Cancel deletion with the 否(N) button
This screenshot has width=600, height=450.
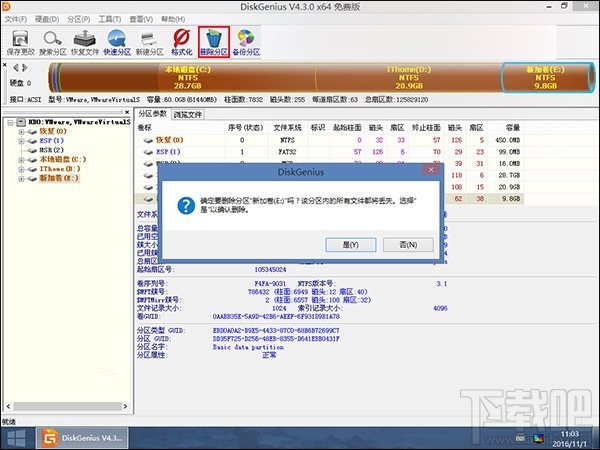point(408,245)
